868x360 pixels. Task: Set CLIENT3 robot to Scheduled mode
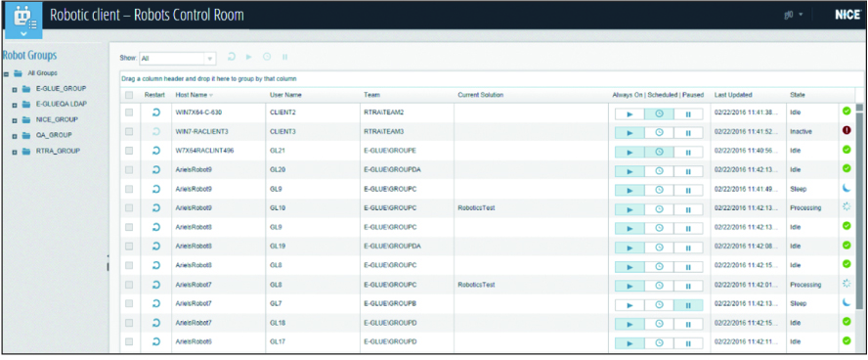tap(659, 133)
